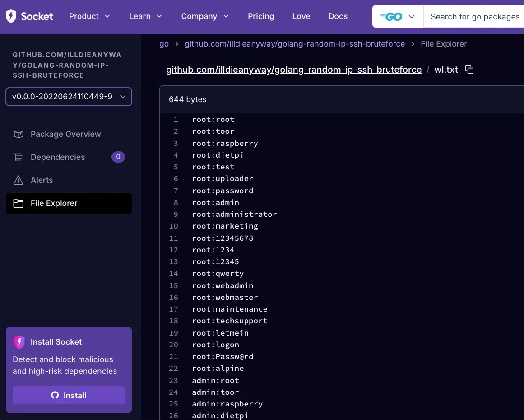This screenshot has width=524, height=420.
Task: Expand the Learn menu chevron
Action: click(159, 16)
